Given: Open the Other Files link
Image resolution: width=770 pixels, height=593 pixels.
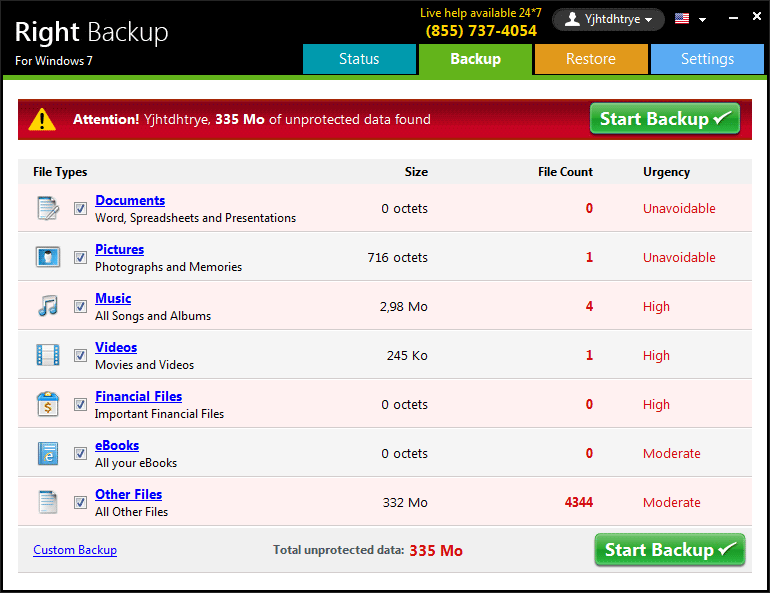Looking at the screenshot, I should click(x=129, y=494).
